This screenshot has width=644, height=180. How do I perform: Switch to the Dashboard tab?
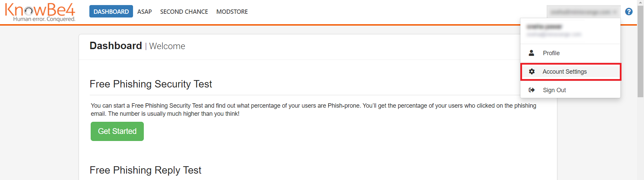(x=111, y=12)
